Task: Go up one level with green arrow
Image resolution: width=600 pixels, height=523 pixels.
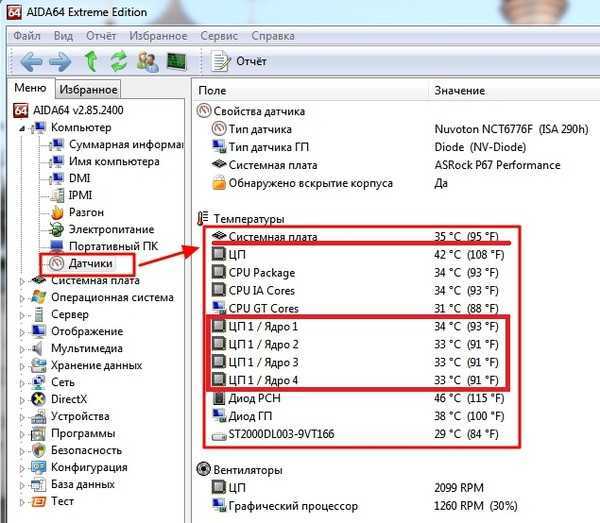Action: point(91,62)
